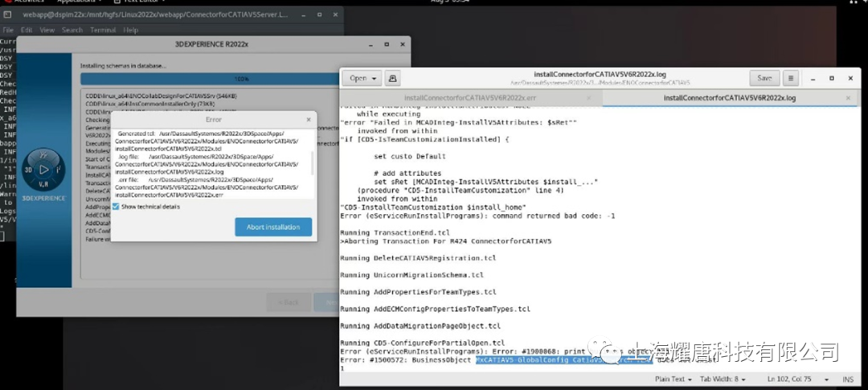Open the Text Editor app menu in top bar

pos(141,1)
